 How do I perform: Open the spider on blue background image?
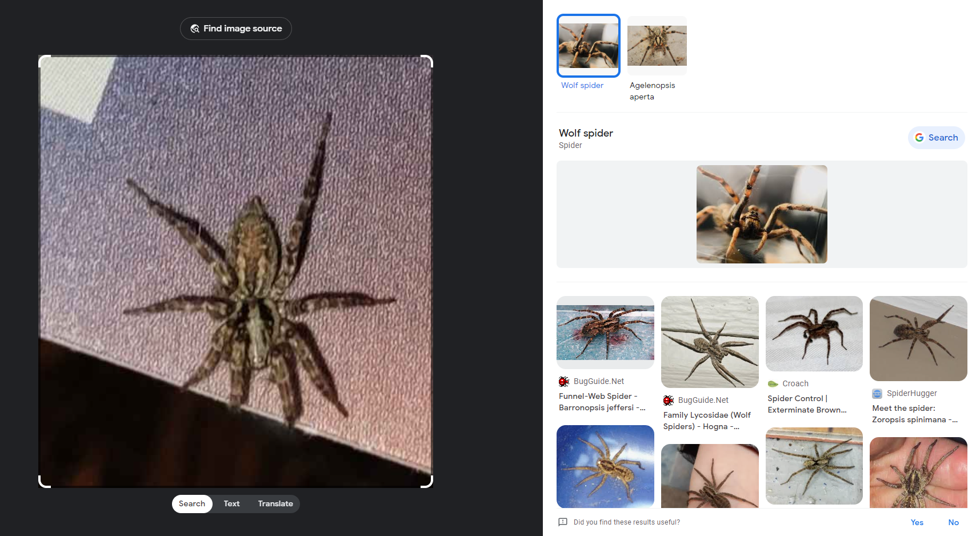605,466
